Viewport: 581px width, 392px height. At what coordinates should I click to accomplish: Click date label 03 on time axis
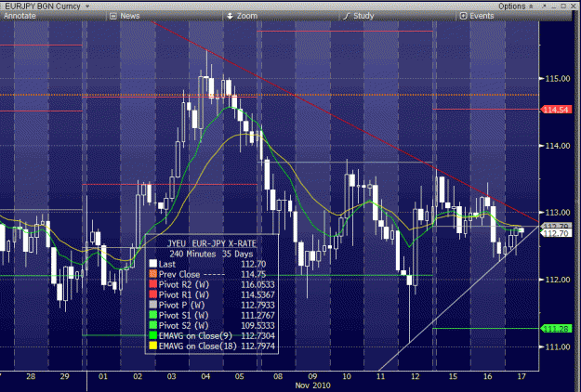[x=172, y=376]
